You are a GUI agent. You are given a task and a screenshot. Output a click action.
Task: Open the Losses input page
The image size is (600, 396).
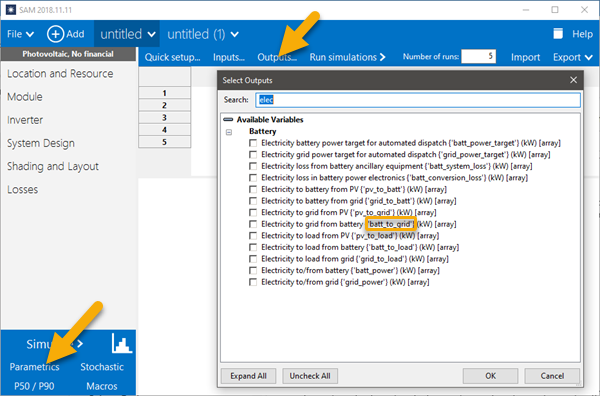[22, 190]
